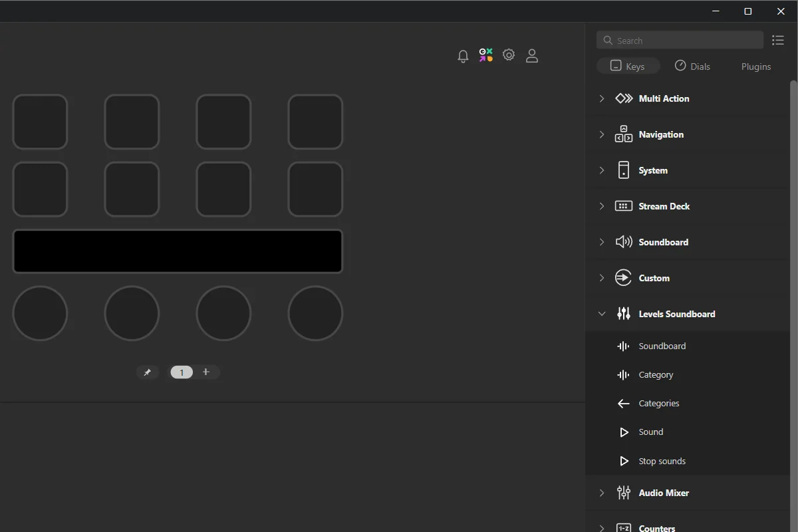
Task: Expand the Multi Action category
Action: [602, 98]
